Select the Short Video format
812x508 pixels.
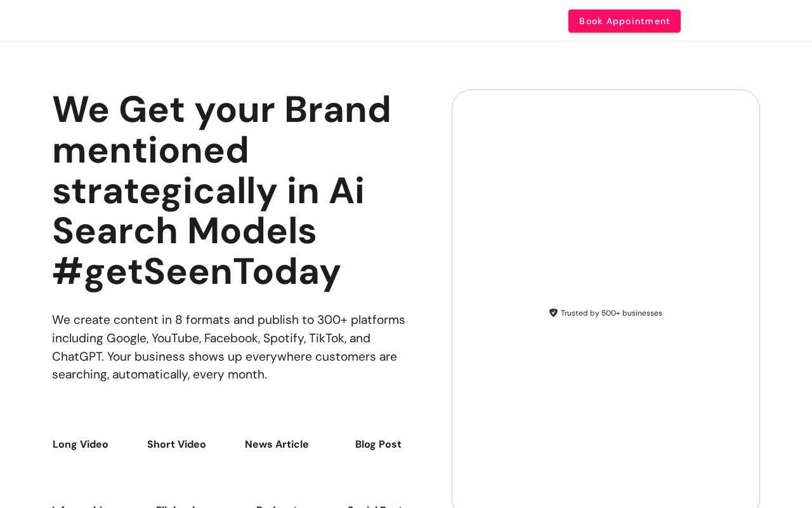point(176,444)
